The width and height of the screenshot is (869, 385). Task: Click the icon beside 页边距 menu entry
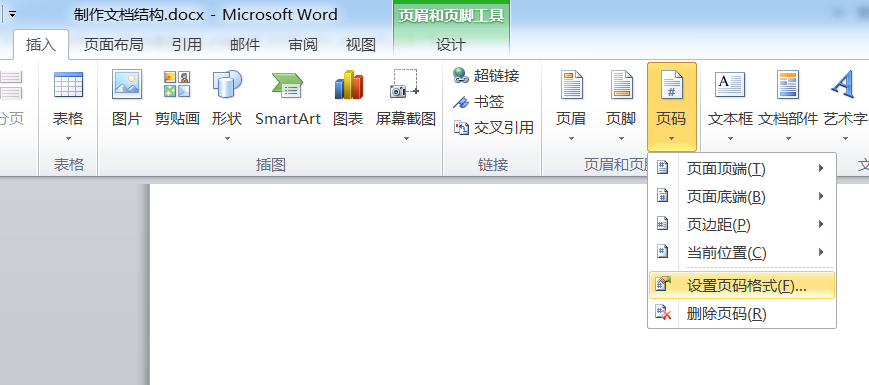tap(662, 224)
